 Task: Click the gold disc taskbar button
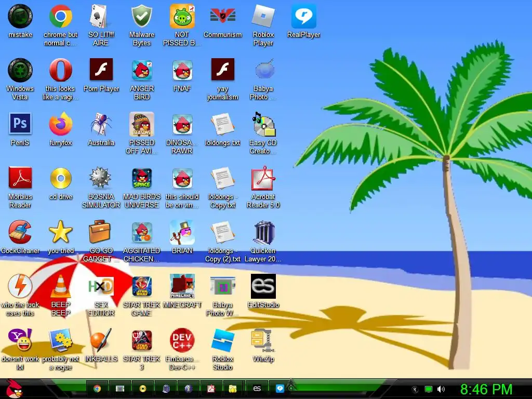[x=143, y=389]
